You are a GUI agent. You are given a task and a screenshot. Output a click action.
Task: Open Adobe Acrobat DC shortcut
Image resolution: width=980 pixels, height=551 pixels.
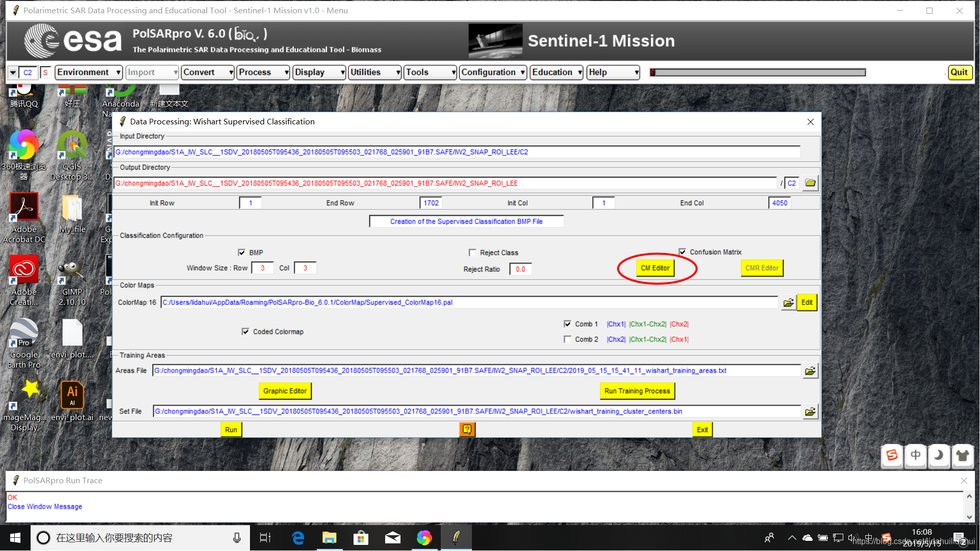[23, 218]
